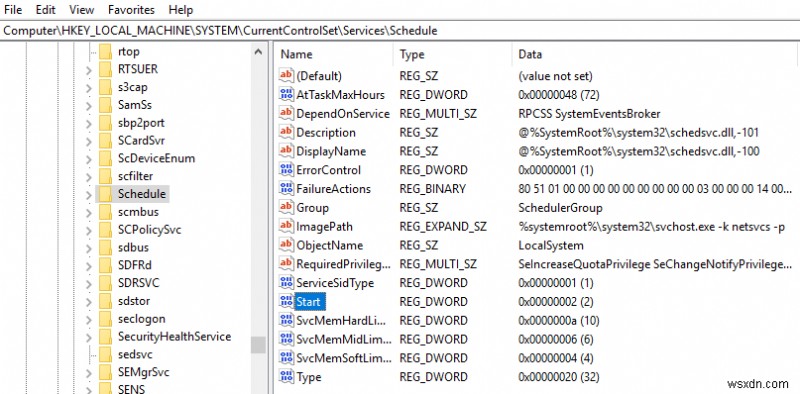The width and height of the screenshot is (800, 394).
Task: Click the s3cap folder icon
Action: pyautogui.click(x=105, y=87)
